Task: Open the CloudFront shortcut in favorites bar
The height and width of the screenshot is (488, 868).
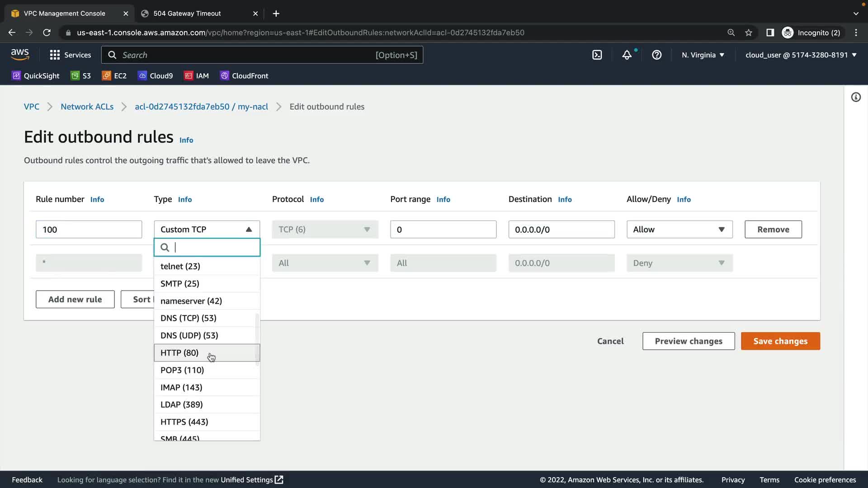Action: click(x=244, y=76)
